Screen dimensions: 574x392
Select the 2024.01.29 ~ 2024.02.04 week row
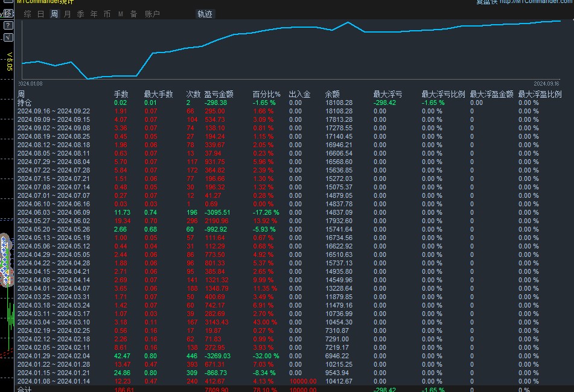(x=54, y=356)
